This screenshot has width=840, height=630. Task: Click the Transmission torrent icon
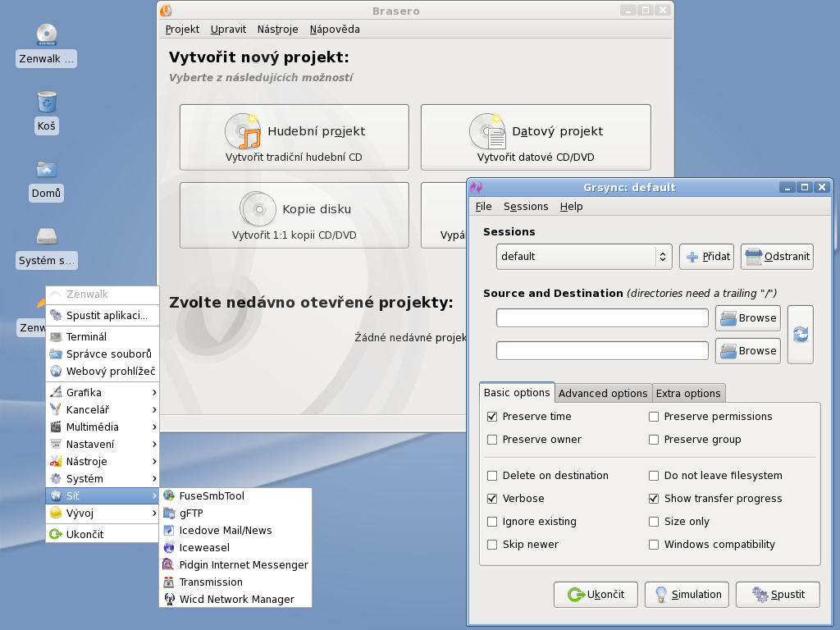coord(169,582)
